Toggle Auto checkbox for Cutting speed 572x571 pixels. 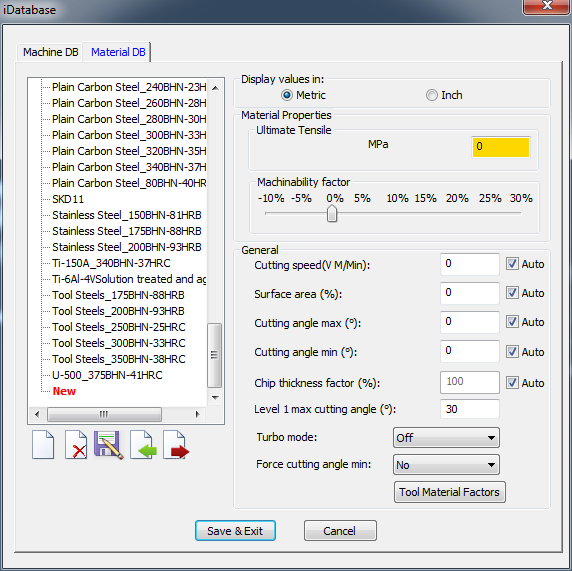512,264
